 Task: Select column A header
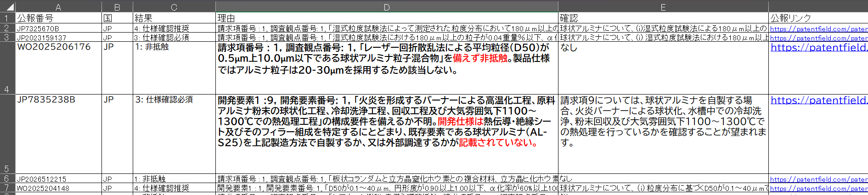tap(58, 7)
